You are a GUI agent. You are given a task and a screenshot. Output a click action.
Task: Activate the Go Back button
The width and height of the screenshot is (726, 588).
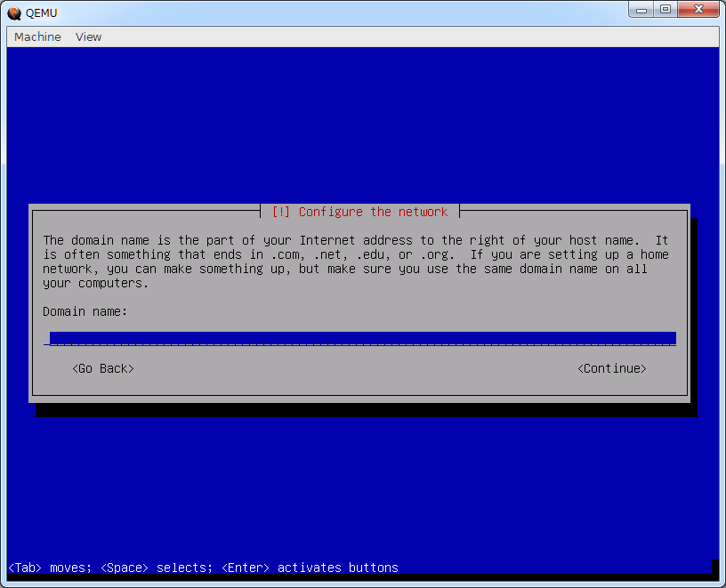(103, 368)
